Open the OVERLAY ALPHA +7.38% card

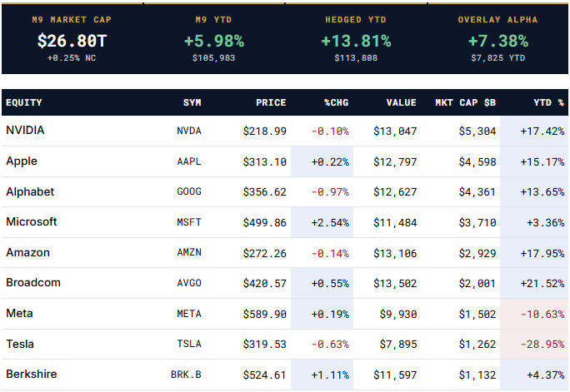pyautogui.click(x=498, y=39)
